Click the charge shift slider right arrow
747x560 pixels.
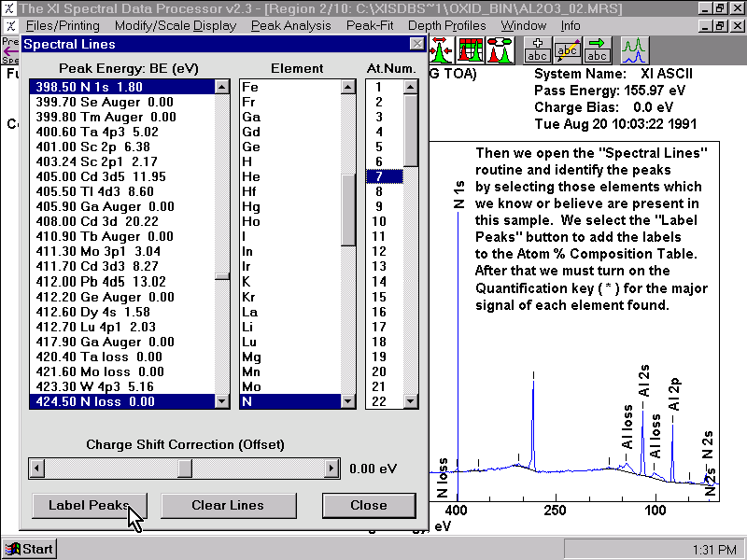pyautogui.click(x=331, y=469)
